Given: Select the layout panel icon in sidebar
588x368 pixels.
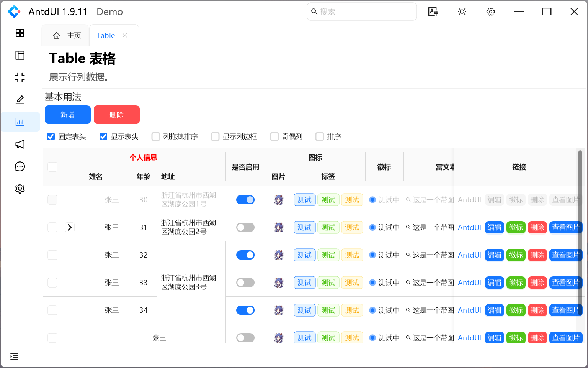Looking at the screenshot, I should (x=20, y=55).
